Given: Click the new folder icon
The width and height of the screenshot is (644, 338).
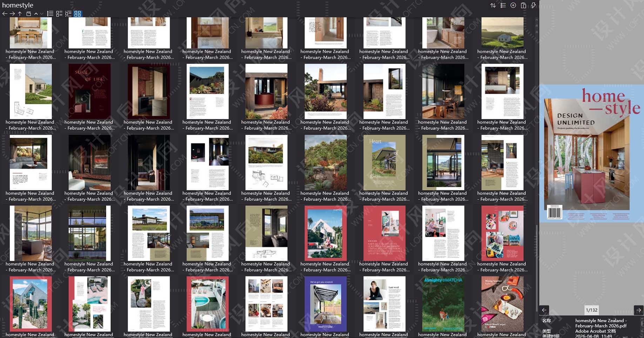Looking at the screenshot, I should point(29,14).
